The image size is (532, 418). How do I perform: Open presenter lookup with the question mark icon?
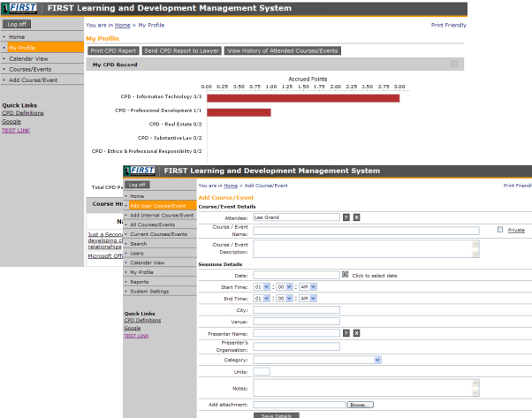point(346,333)
